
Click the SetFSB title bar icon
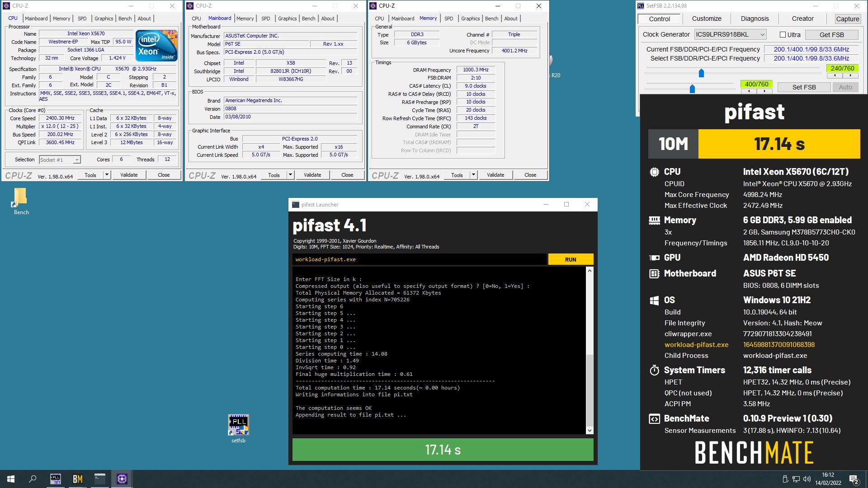coord(640,6)
